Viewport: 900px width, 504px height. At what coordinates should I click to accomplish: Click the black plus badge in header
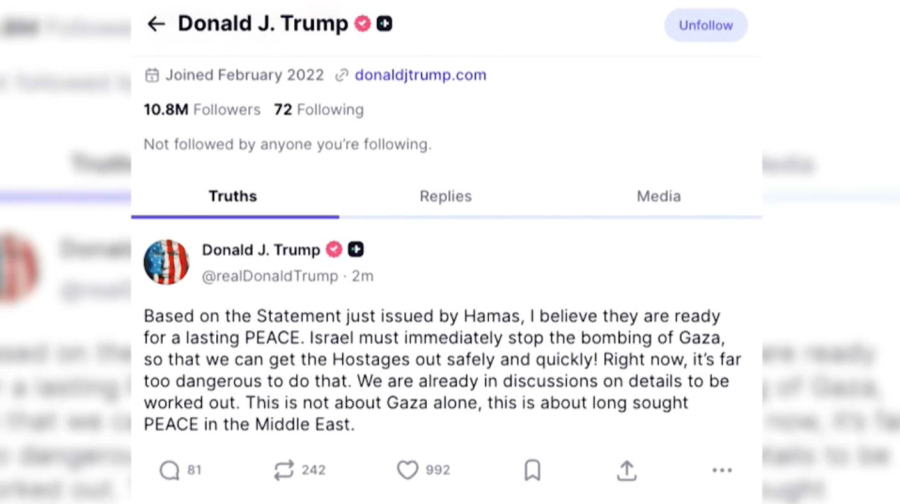[385, 24]
